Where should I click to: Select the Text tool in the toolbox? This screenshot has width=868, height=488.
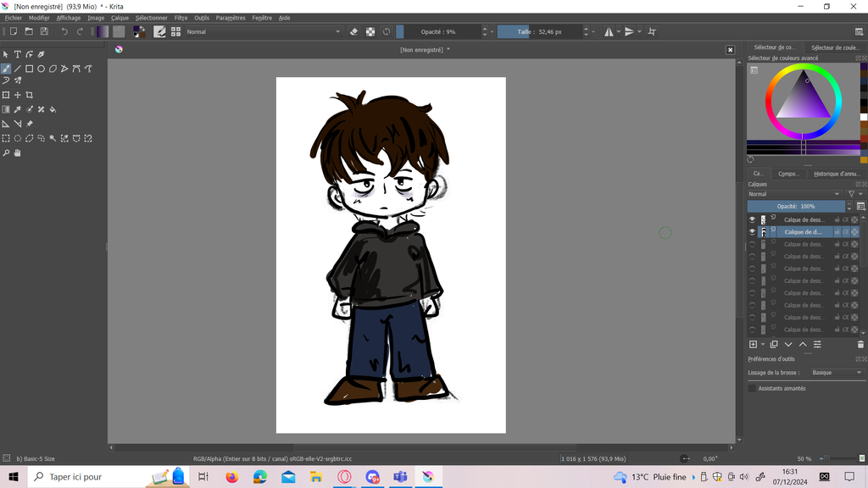coord(17,54)
